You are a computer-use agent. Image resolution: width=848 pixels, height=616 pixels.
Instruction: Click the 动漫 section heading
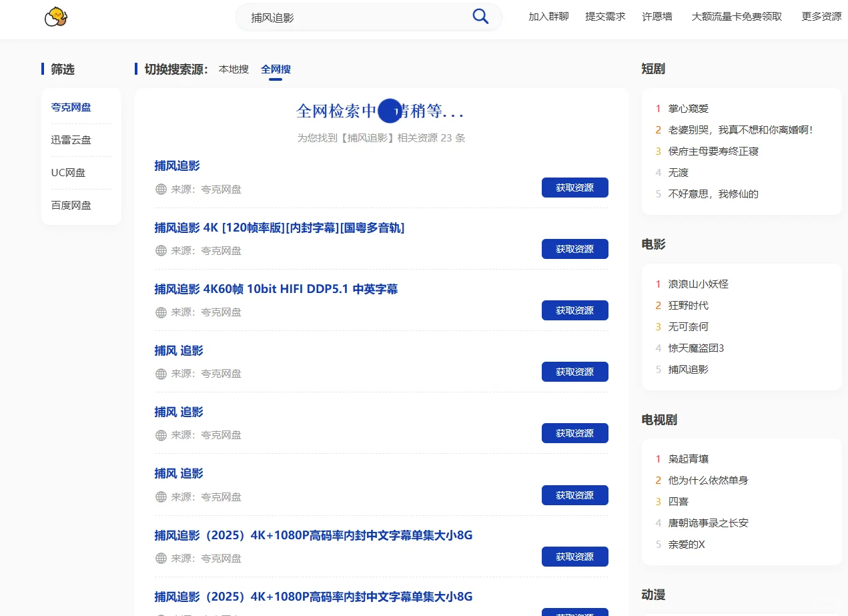click(653, 595)
